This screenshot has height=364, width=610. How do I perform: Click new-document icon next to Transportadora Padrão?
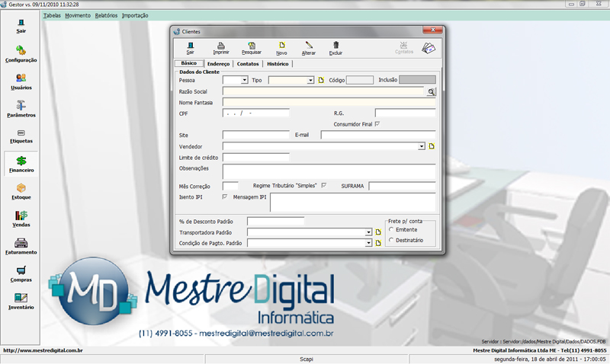378,232
